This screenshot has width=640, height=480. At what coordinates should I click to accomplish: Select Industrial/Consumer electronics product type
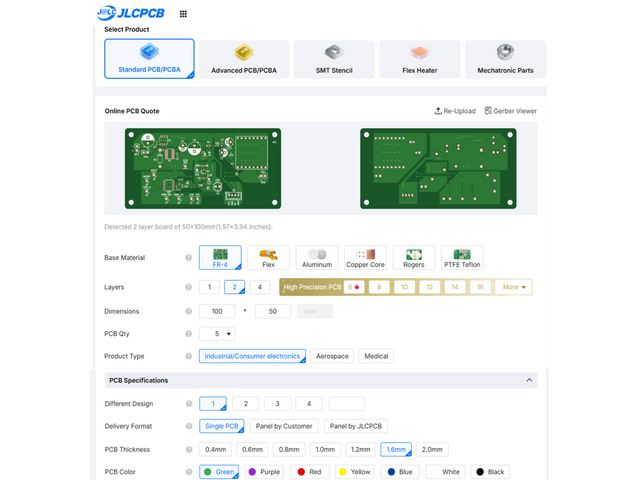[x=252, y=356]
